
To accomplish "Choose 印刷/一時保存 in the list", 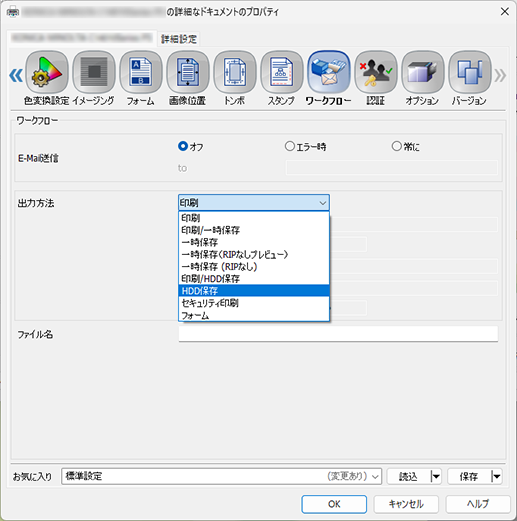I will [x=254, y=230].
